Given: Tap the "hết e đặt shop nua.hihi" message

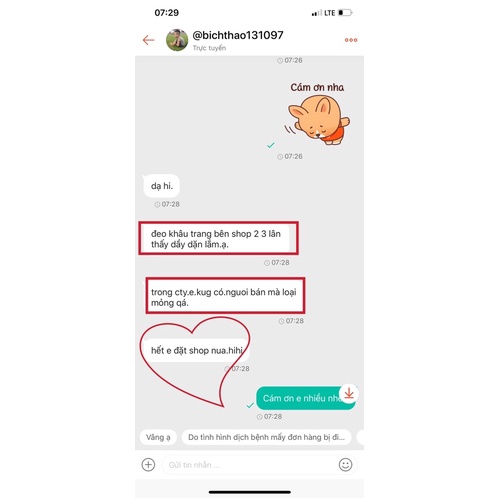Looking at the screenshot, I should click(196, 350).
